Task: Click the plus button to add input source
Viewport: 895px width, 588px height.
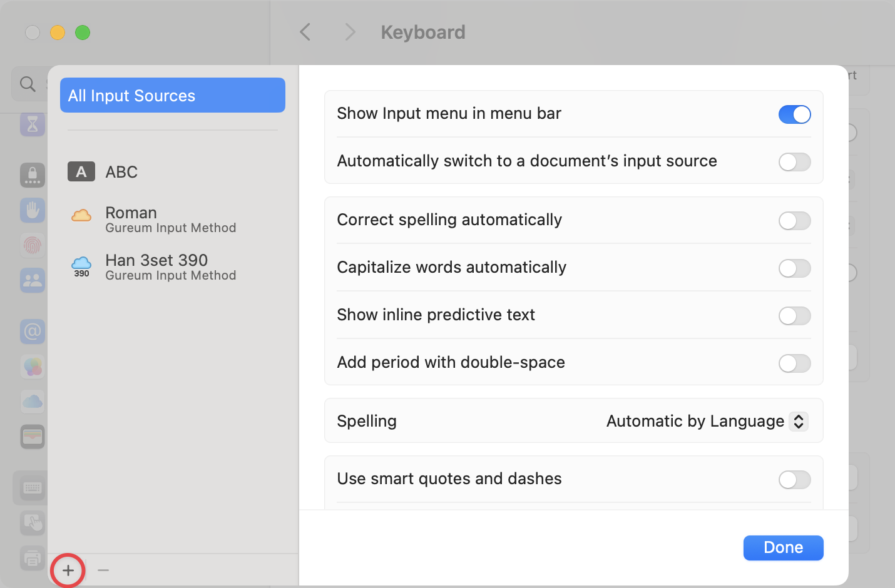Action: (68, 570)
